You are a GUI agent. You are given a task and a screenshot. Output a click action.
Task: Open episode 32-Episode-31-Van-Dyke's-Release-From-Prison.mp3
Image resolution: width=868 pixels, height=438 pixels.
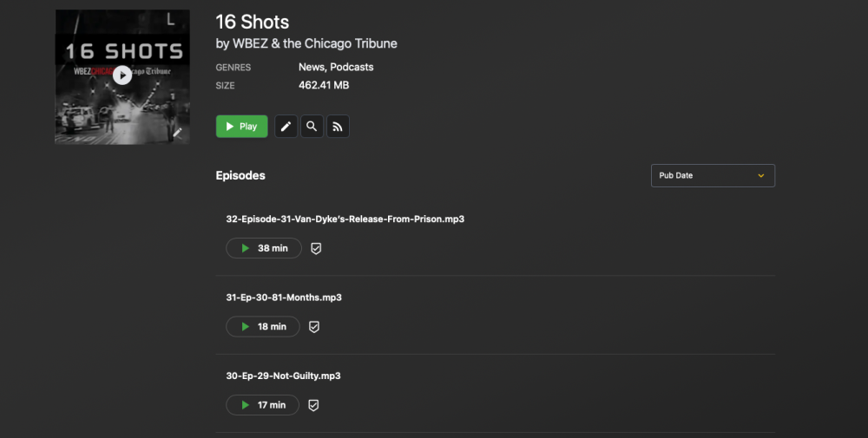(x=345, y=219)
